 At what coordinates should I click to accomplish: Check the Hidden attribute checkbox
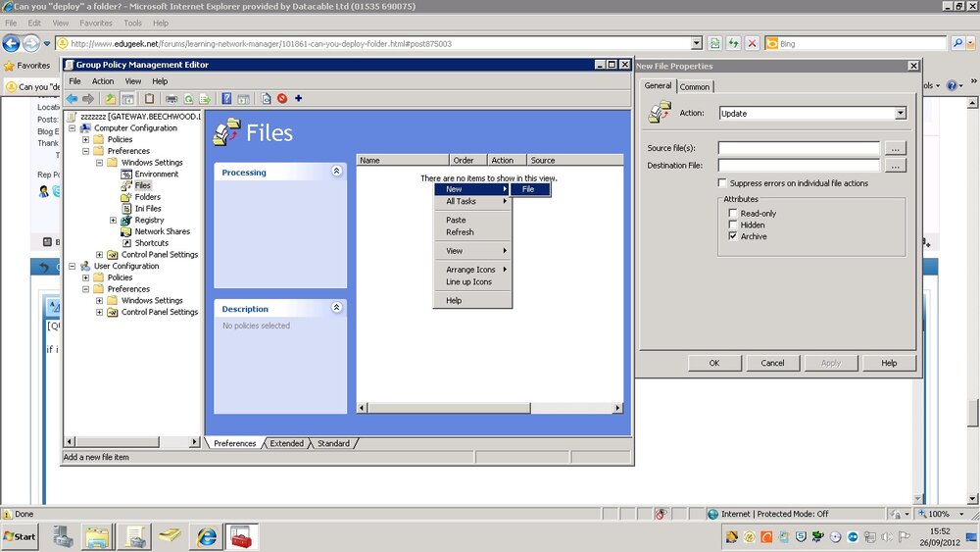pos(733,225)
